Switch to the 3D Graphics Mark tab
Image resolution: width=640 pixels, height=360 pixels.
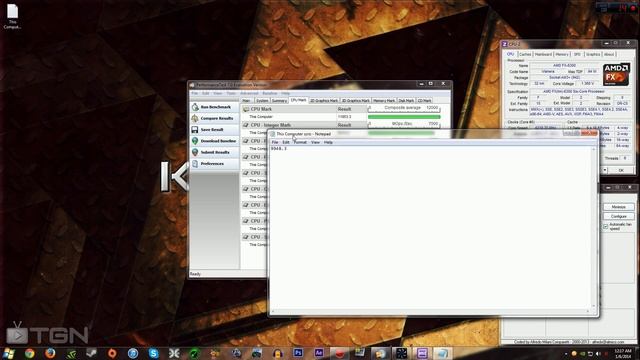(x=356, y=101)
